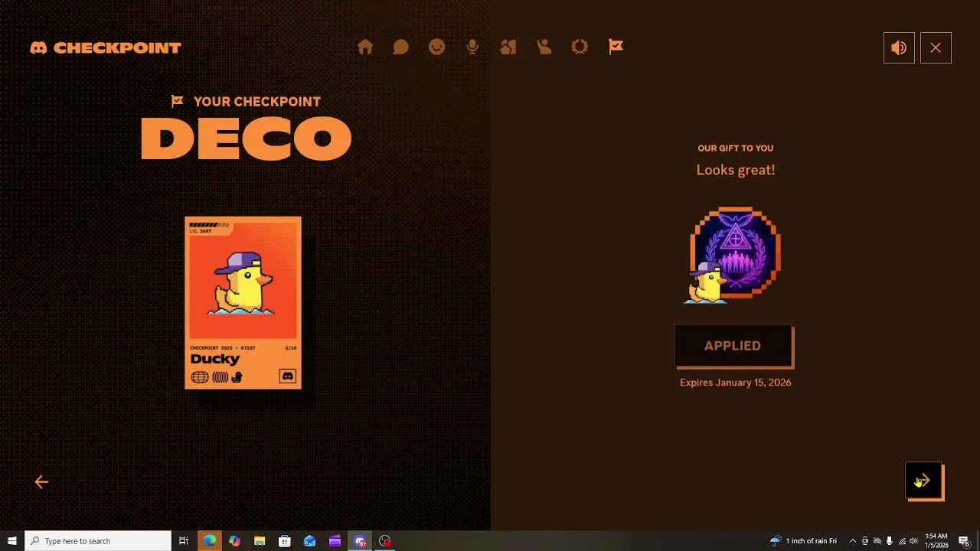Go to the Home section icon

click(x=365, y=47)
